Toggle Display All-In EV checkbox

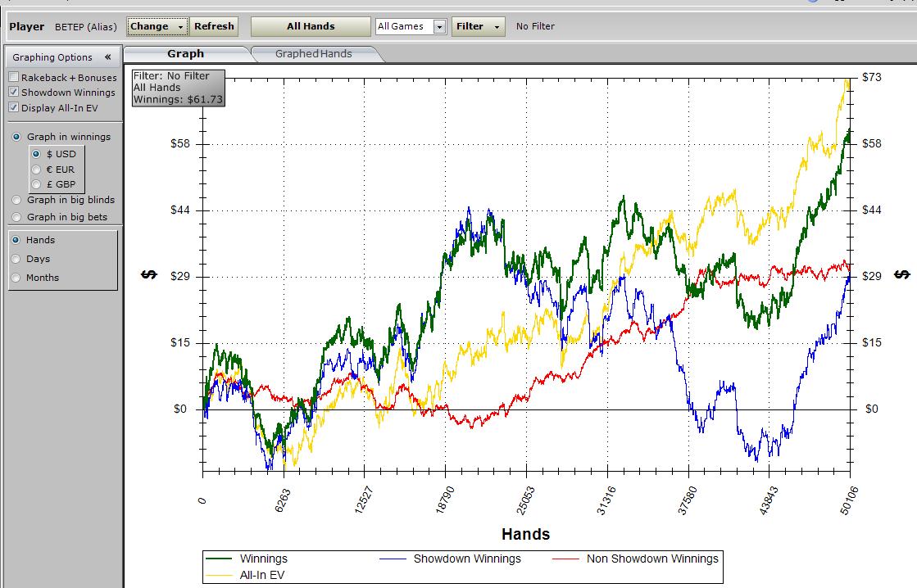[14, 107]
